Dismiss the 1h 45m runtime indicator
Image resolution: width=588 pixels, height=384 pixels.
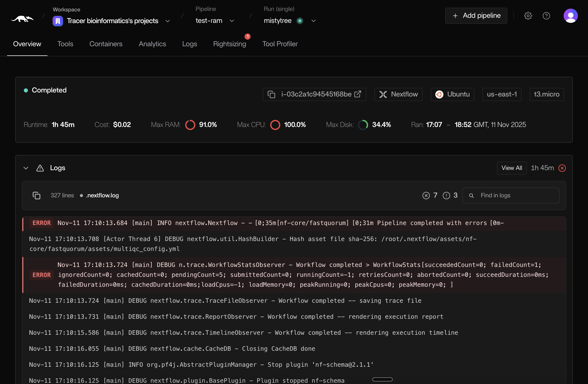[x=562, y=168]
